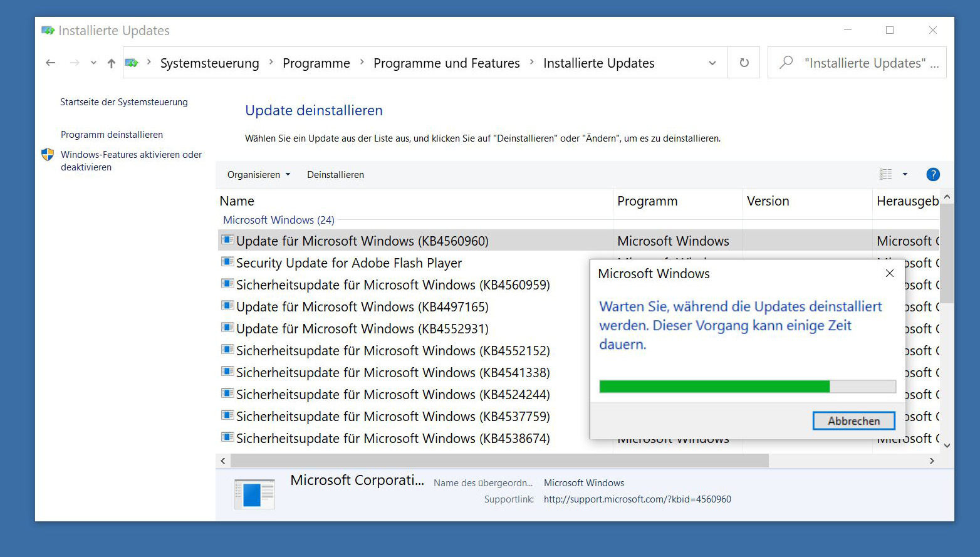Viewport: 980px width, 557px height.
Task: Click the update icon of KB4541338
Action: pyautogui.click(x=227, y=372)
